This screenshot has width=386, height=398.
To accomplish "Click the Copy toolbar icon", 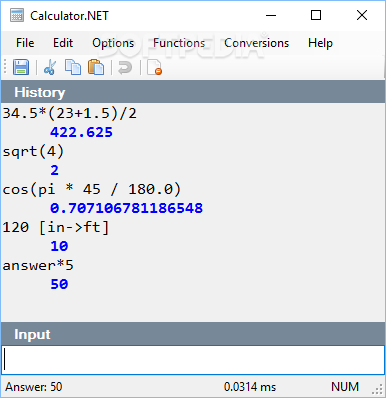I will tap(73, 67).
